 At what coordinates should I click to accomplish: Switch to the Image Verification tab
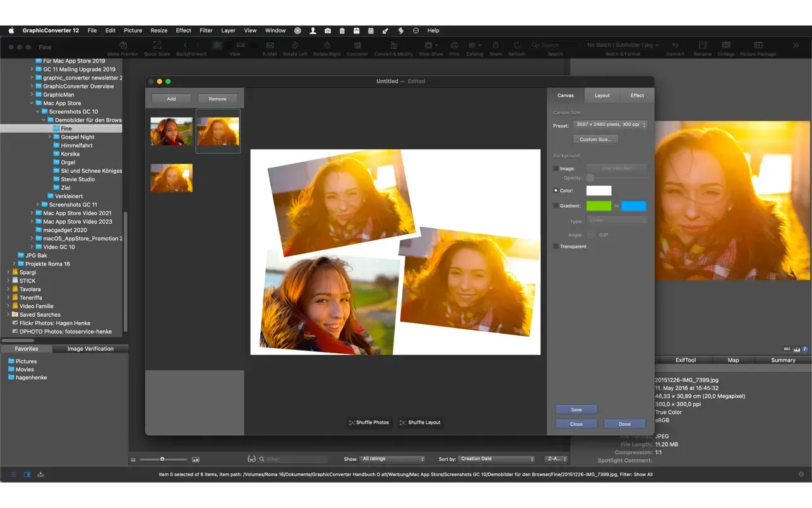(90, 349)
